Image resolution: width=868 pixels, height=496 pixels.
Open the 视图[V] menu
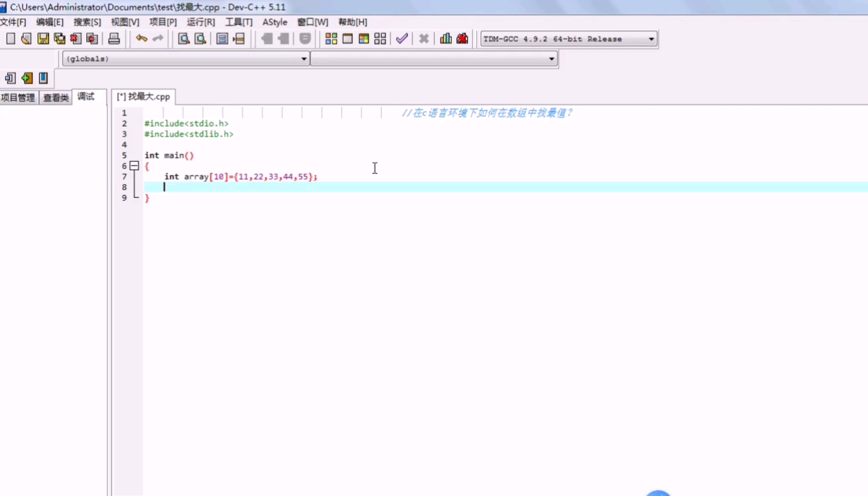125,22
